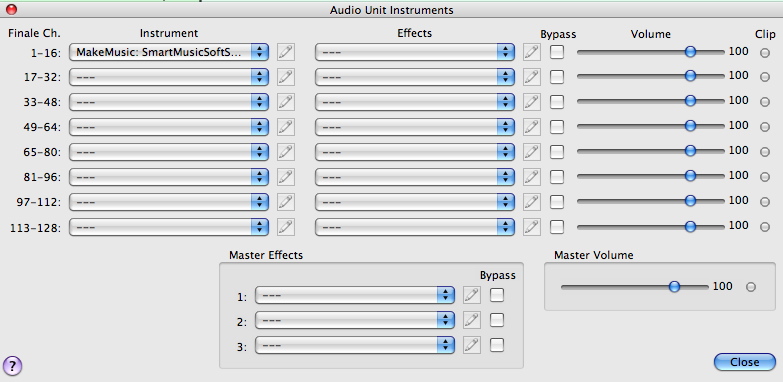Open Instrument dropdown for channels 33-48

169,102
